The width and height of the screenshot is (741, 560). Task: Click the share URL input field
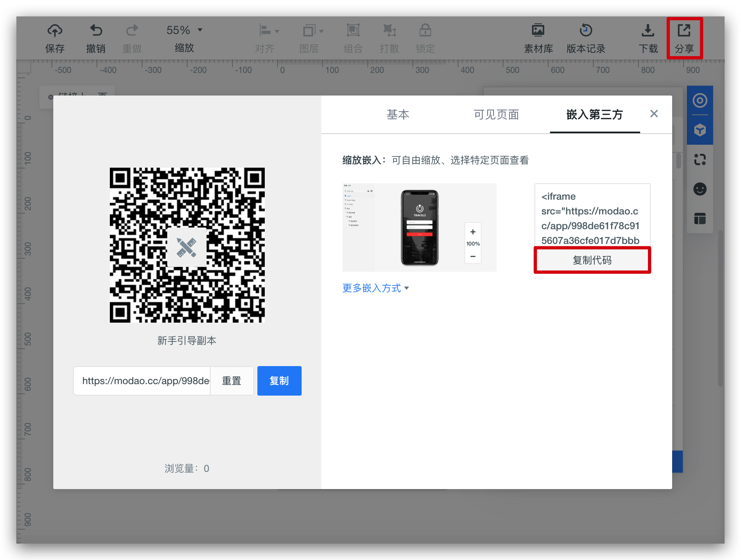point(142,381)
